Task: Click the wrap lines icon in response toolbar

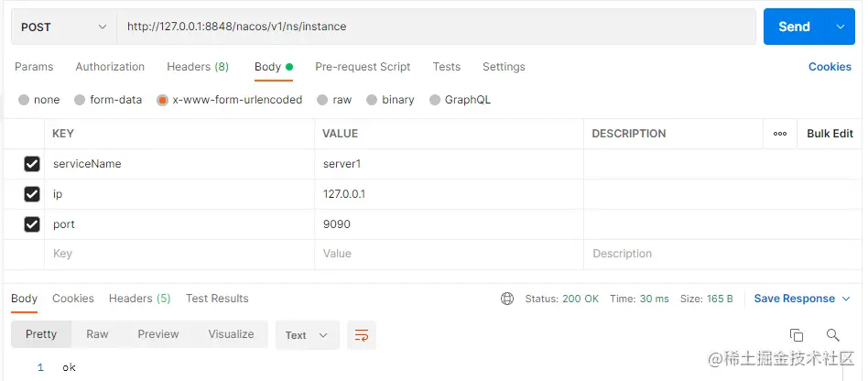Action: (x=362, y=335)
